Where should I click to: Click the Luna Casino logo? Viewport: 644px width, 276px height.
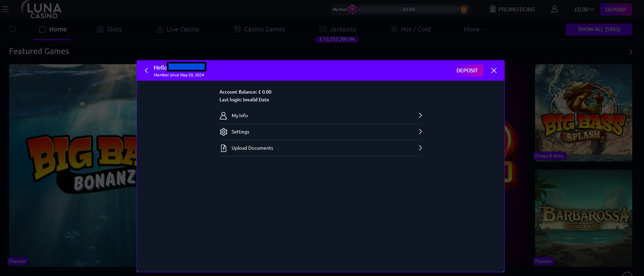click(x=41, y=9)
